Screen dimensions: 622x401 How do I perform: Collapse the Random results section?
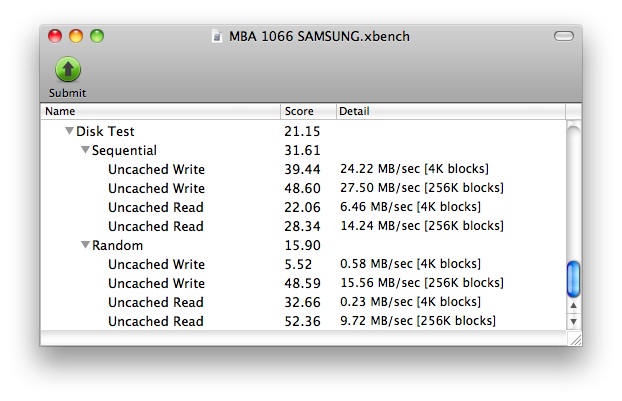pyautogui.click(x=85, y=245)
